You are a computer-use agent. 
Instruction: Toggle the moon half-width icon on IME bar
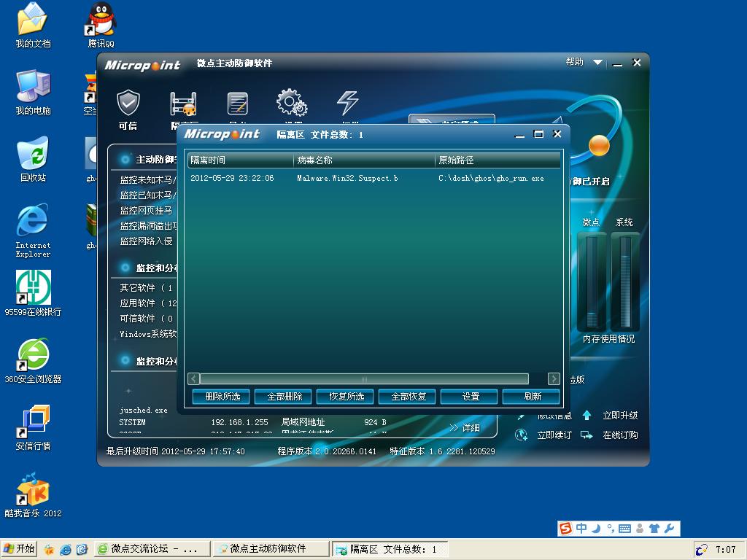coord(596,528)
